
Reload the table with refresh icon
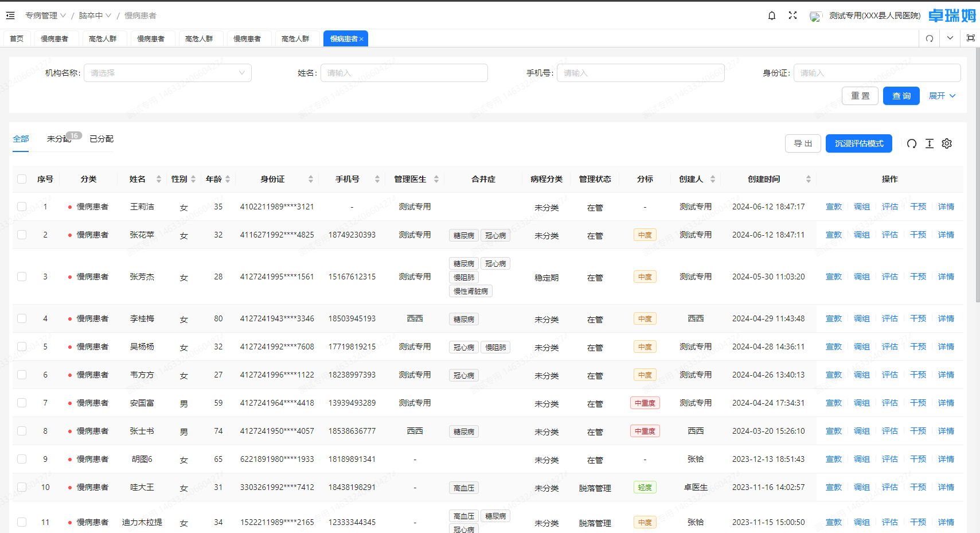pyautogui.click(x=912, y=143)
